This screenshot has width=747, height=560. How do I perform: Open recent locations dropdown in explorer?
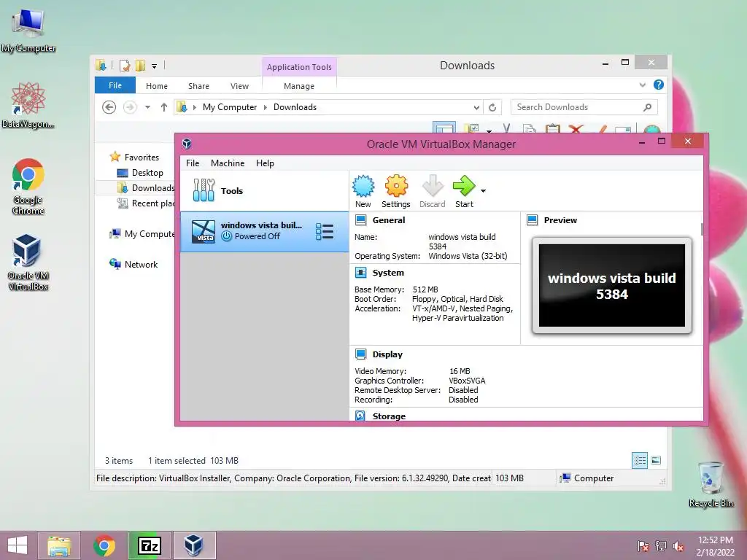[x=147, y=107]
